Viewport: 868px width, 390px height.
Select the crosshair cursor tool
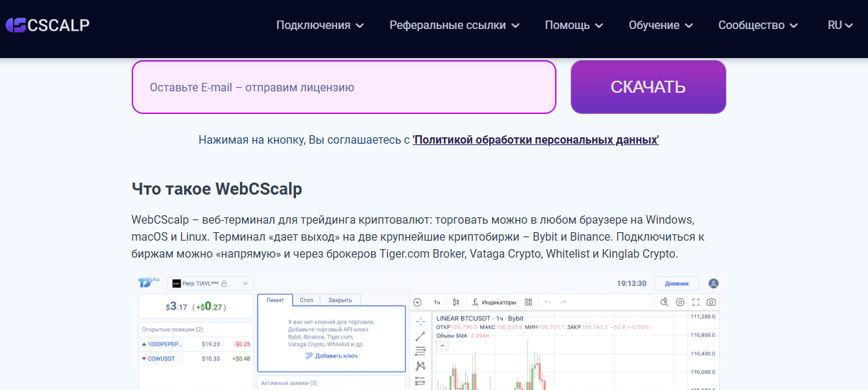420,321
